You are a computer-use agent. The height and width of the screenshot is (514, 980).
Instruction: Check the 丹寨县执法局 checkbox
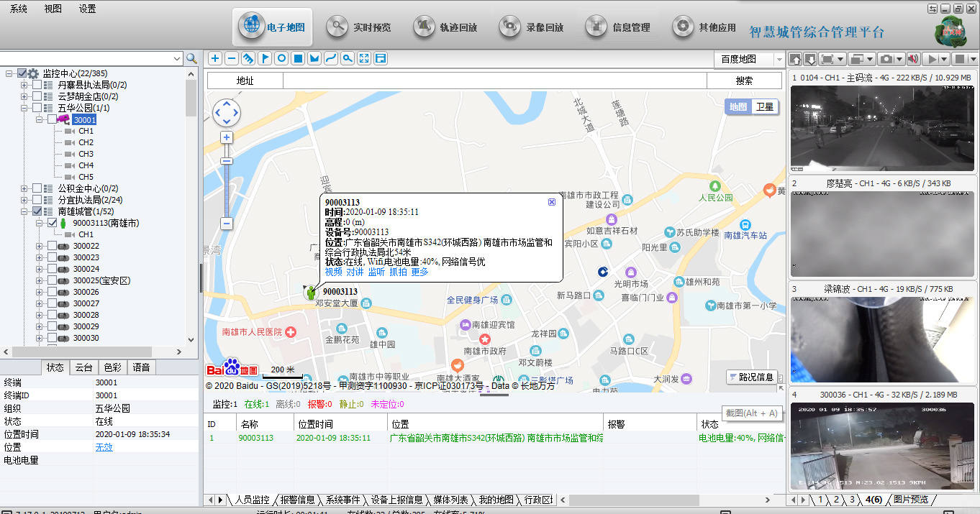[37, 85]
